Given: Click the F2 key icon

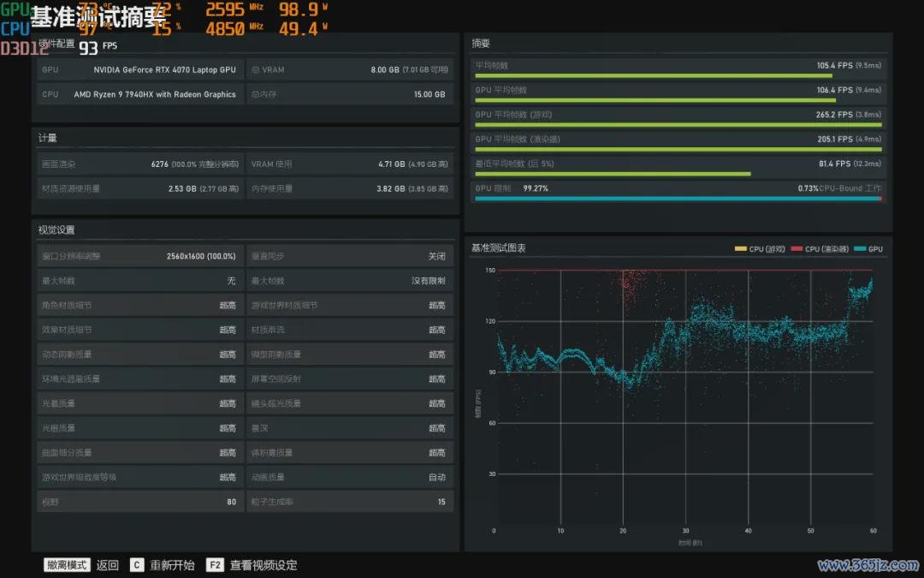Looking at the screenshot, I should coord(215,565).
